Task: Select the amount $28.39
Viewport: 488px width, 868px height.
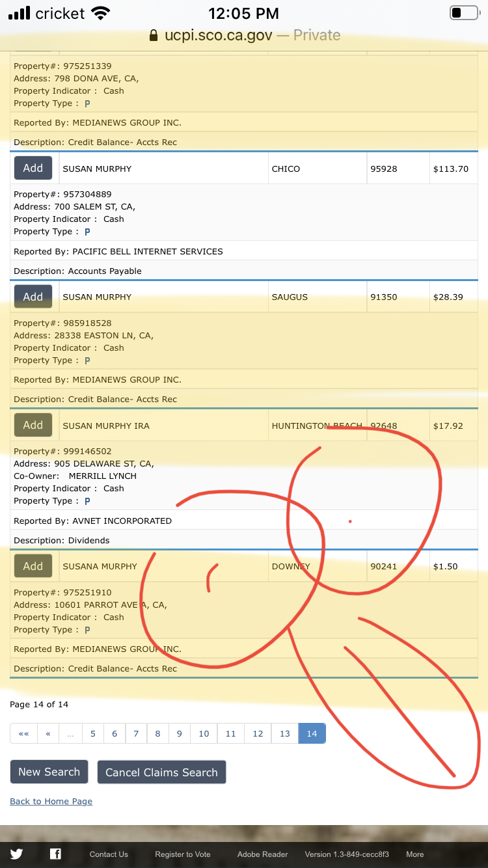Action: 448,297
